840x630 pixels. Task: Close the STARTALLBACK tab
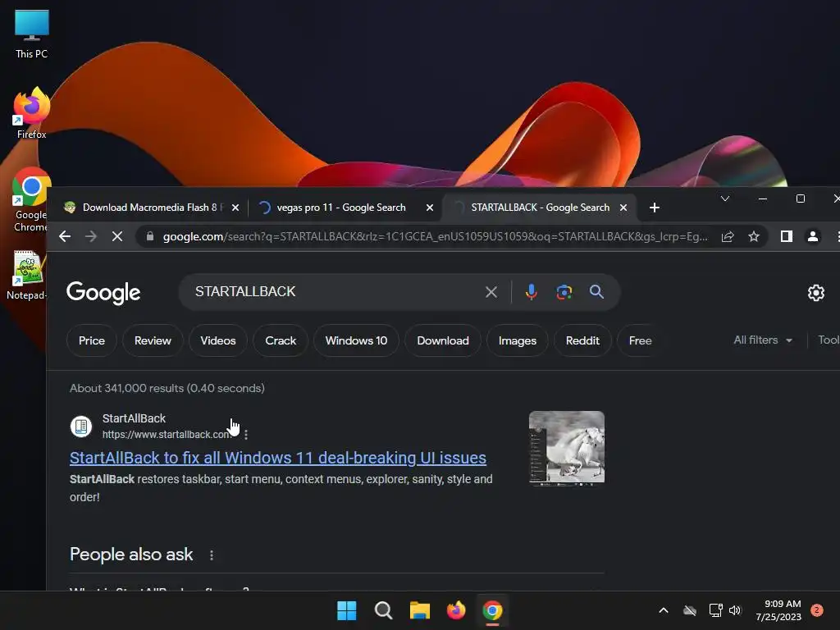tap(623, 208)
